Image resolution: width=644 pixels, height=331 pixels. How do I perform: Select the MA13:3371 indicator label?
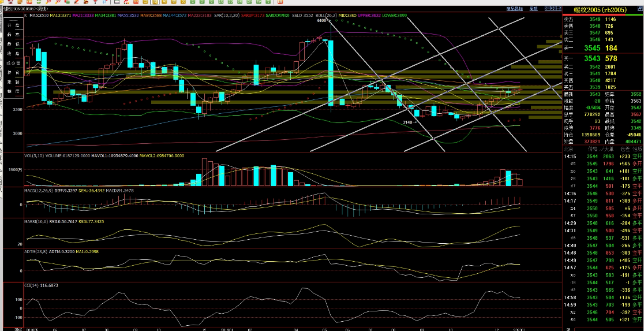point(61,15)
